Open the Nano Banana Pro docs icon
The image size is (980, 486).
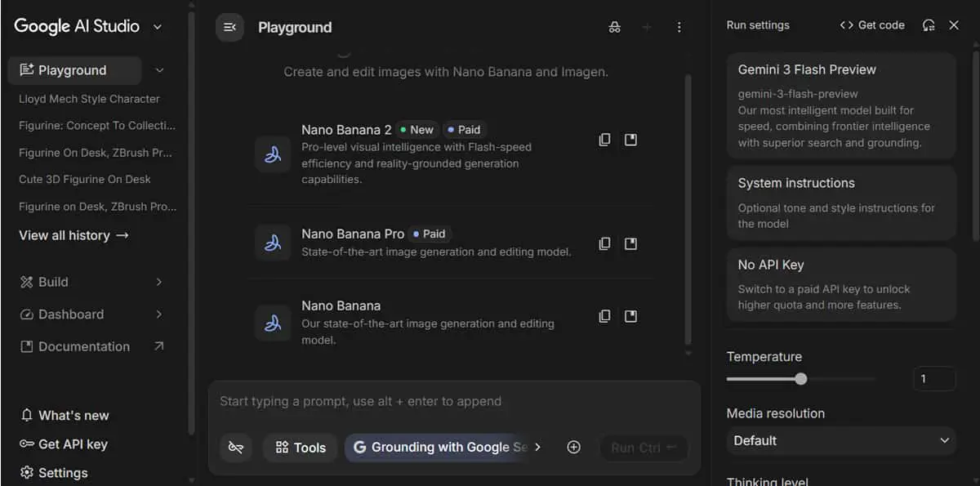point(630,243)
